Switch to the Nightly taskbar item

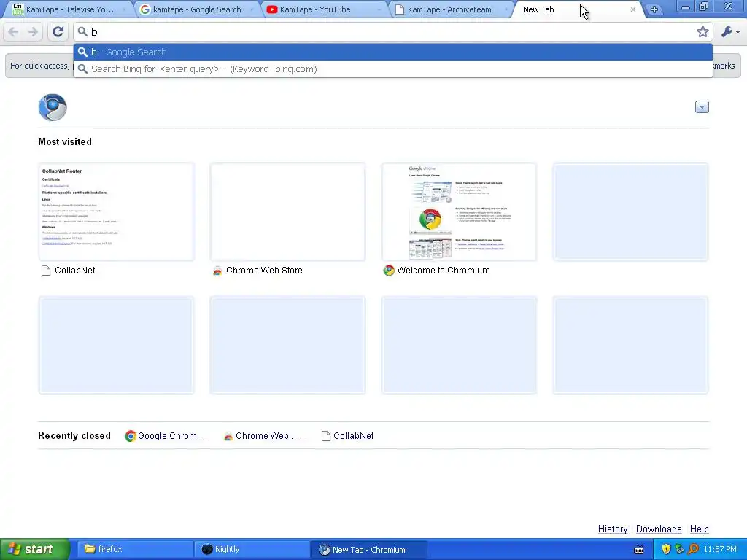point(252,550)
